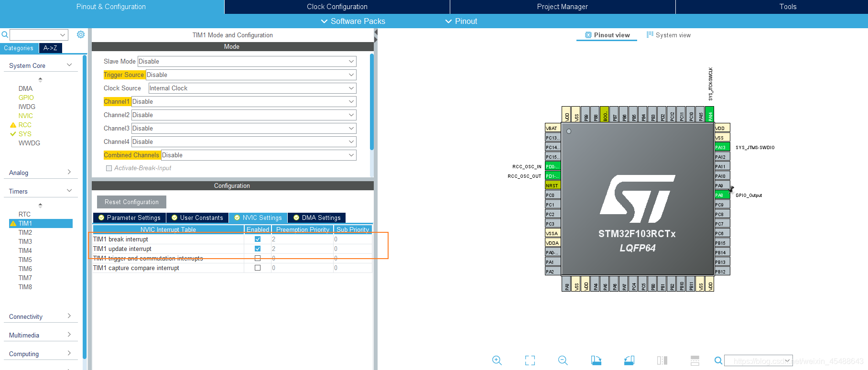Image resolution: width=868 pixels, height=370 pixels.
Task: Select pin PA8 configured as GPIO_Output
Action: [x=722, y=195]
